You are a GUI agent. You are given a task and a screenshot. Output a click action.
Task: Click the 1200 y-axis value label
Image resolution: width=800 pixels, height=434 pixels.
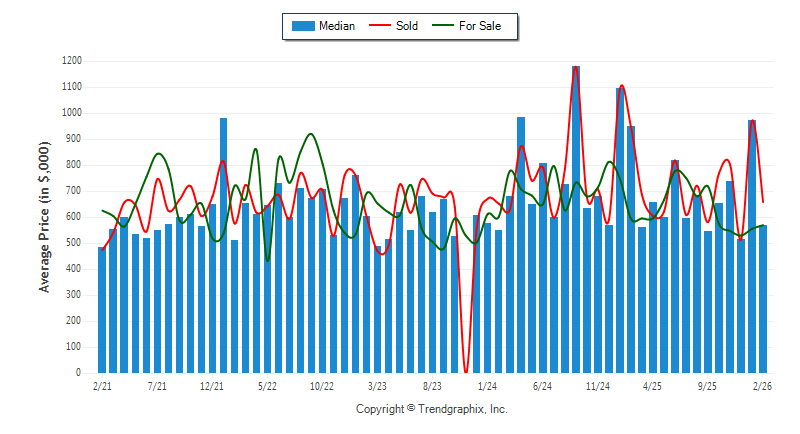(71, 61)
